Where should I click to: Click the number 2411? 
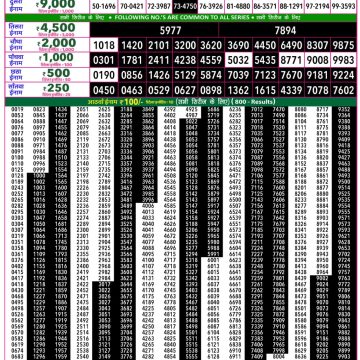[x=159, y=60]
